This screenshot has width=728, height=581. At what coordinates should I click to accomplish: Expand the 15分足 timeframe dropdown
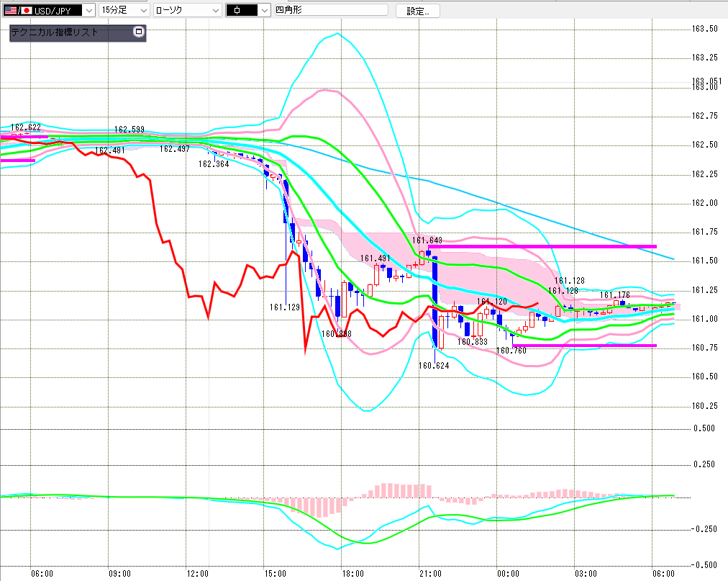click(124, 10)
